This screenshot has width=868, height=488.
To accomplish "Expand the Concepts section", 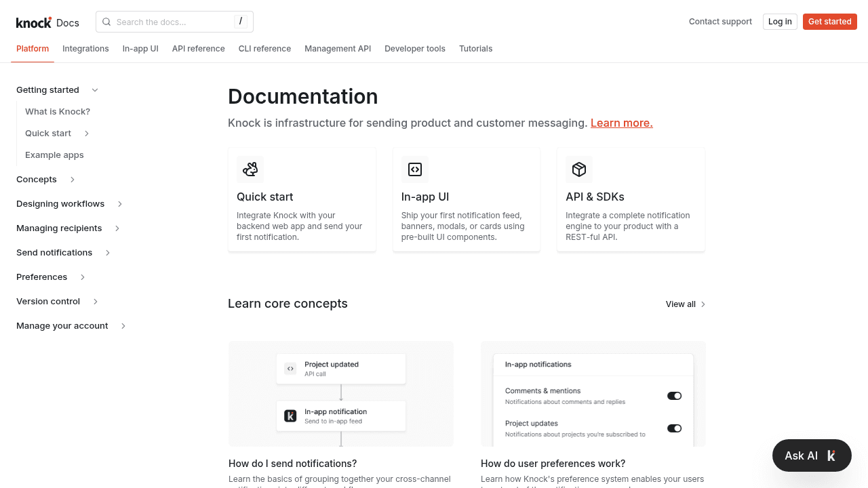I will point(73,180).
